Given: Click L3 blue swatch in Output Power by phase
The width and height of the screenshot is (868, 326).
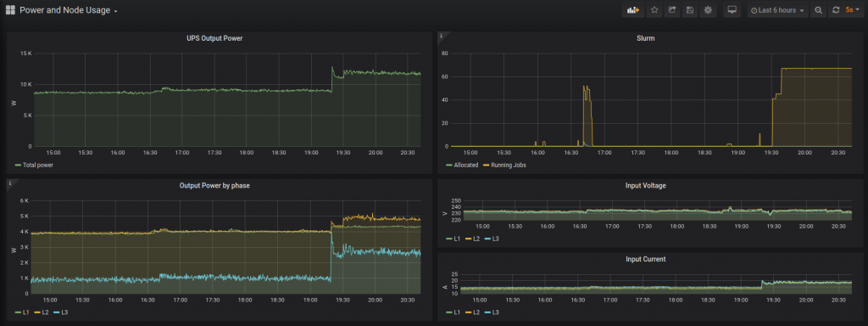Looking at the screenshot, I should click(x=56, y=312).
